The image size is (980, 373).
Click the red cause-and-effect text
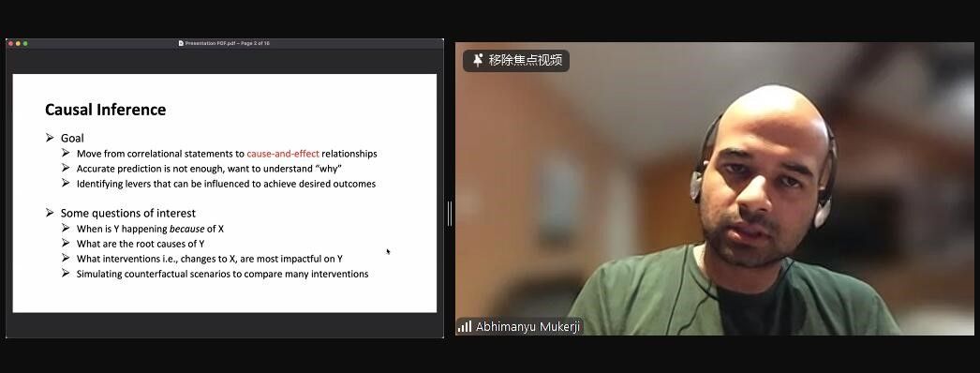tap(283, 154)
